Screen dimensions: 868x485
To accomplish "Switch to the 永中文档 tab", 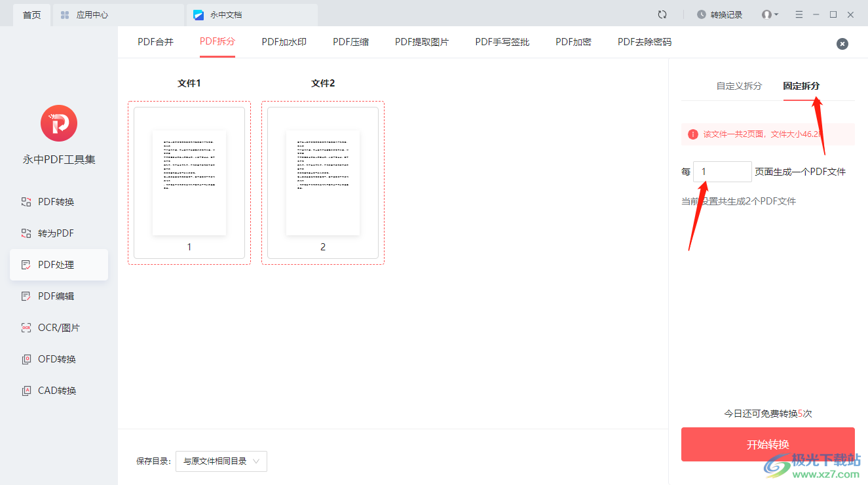I will (252, 14).
